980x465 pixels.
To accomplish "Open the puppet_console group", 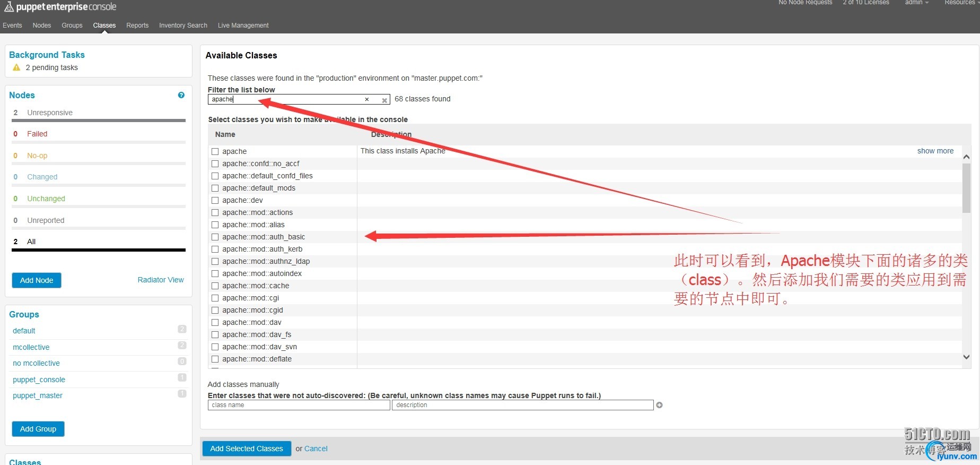I will tap(39, 380).
